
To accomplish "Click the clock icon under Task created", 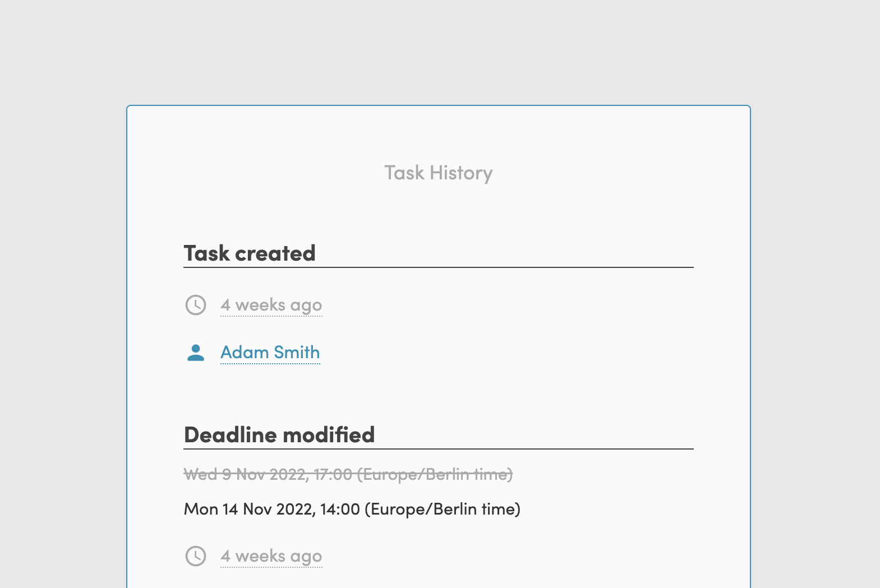I will point(196,305).
